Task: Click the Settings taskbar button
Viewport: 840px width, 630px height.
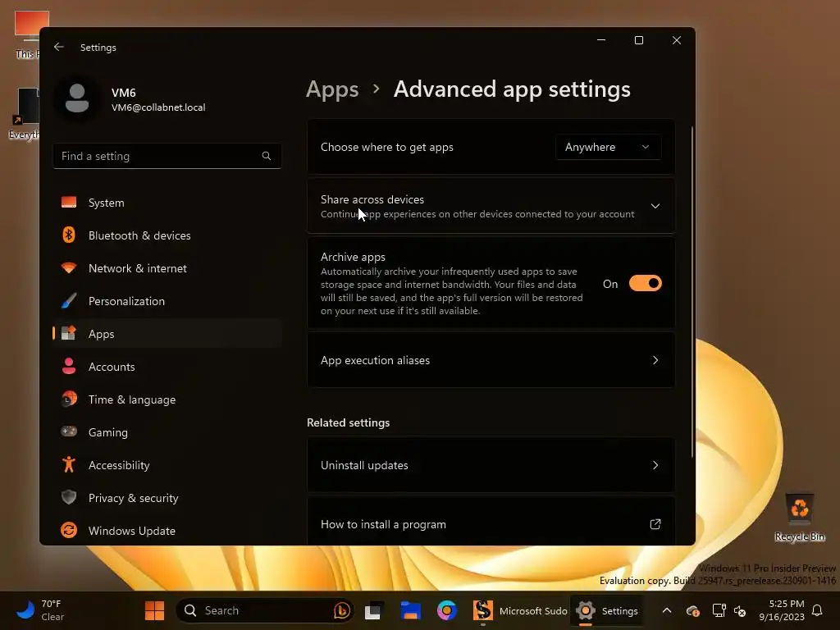Action: pos(607,610)
